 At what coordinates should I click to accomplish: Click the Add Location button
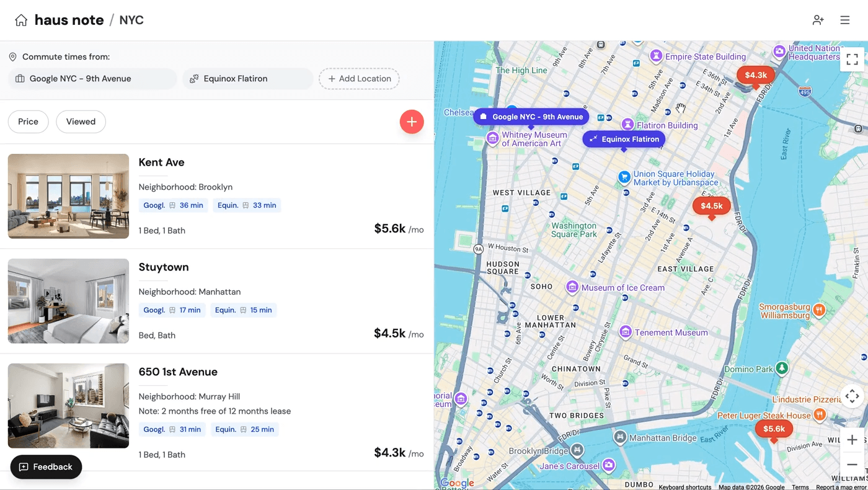359,79
